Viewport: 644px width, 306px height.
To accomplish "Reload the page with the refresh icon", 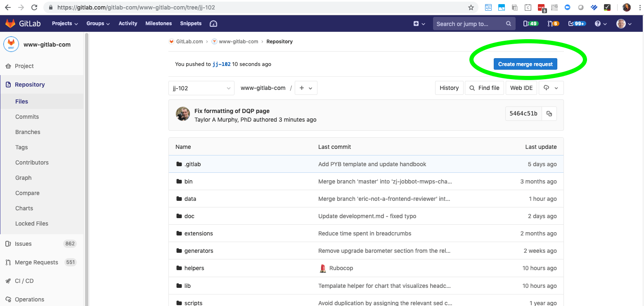I will pyautogui.click(x=34, y=7).
